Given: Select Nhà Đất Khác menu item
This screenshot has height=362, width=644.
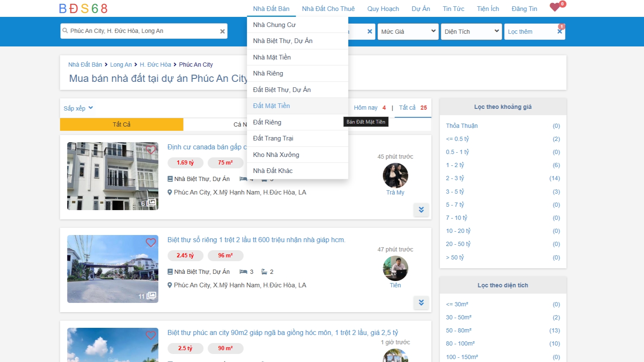Looking at the screenshot, I should point(298,171).
